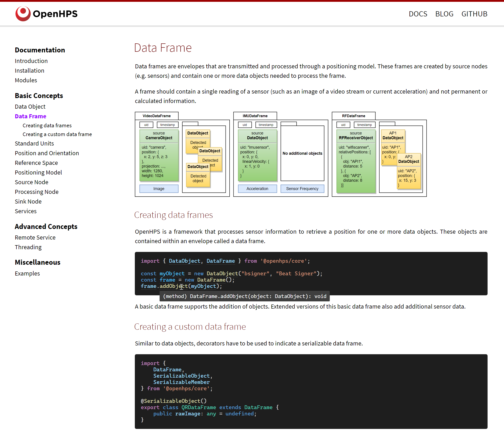Open Source Node page

click(32, 182)
